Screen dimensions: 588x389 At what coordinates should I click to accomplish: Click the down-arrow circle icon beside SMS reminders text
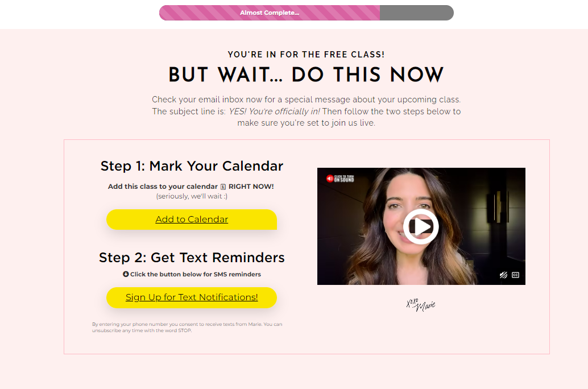click(x=126, y=274)
